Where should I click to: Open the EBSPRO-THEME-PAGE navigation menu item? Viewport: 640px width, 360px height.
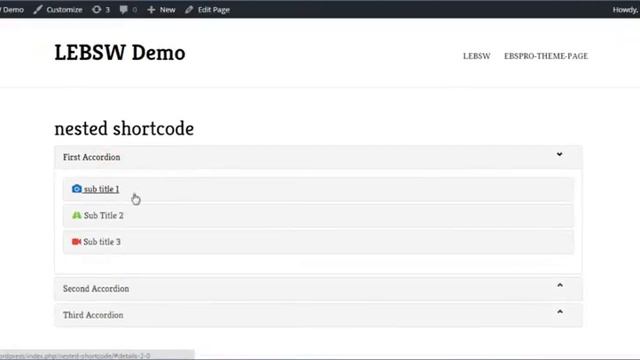click(546, 56)
